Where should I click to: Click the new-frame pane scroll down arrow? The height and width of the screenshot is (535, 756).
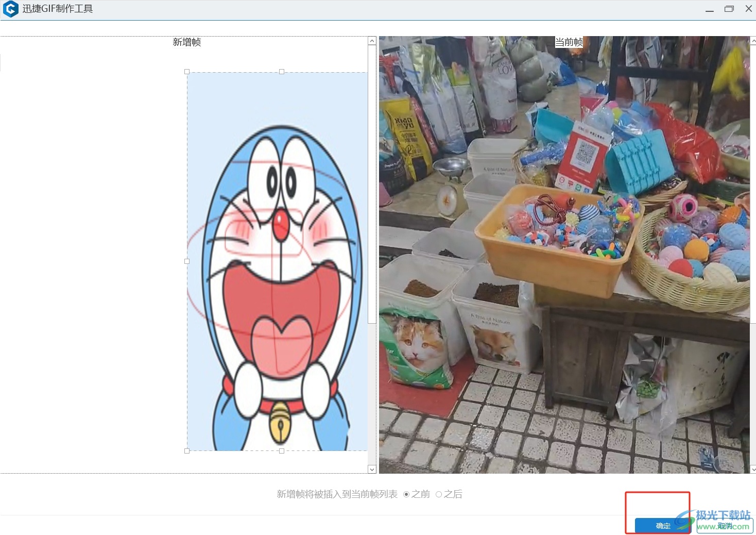click(x=372, y=469)
